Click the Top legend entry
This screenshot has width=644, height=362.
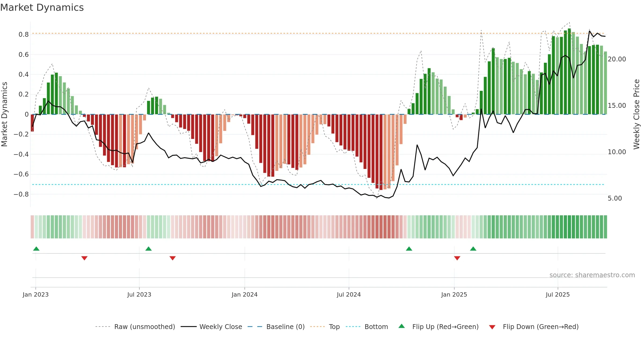point(325,327)
